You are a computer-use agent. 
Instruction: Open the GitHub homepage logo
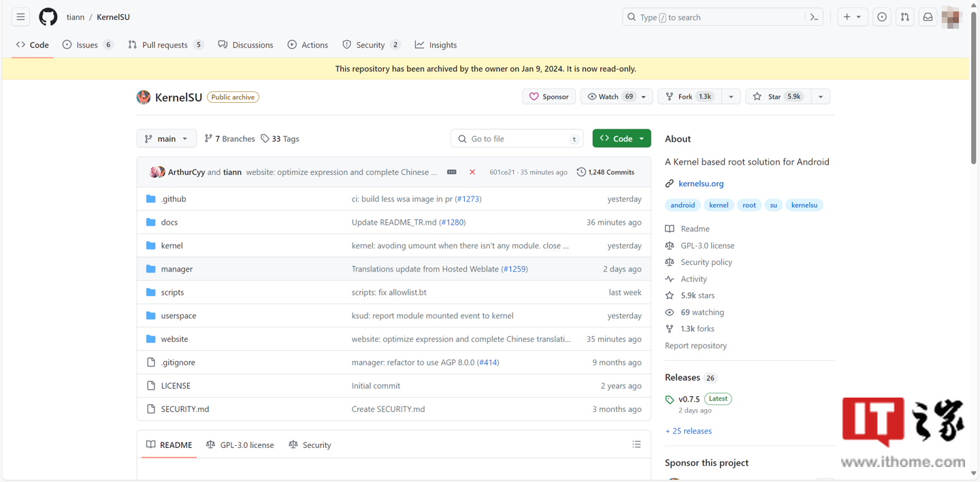48,17
